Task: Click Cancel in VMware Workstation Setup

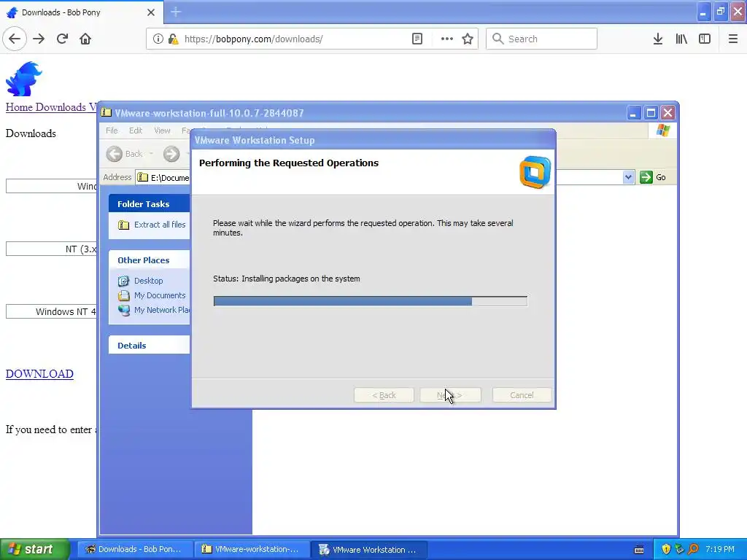Action: pyautogui.click(x=522, y=395)
